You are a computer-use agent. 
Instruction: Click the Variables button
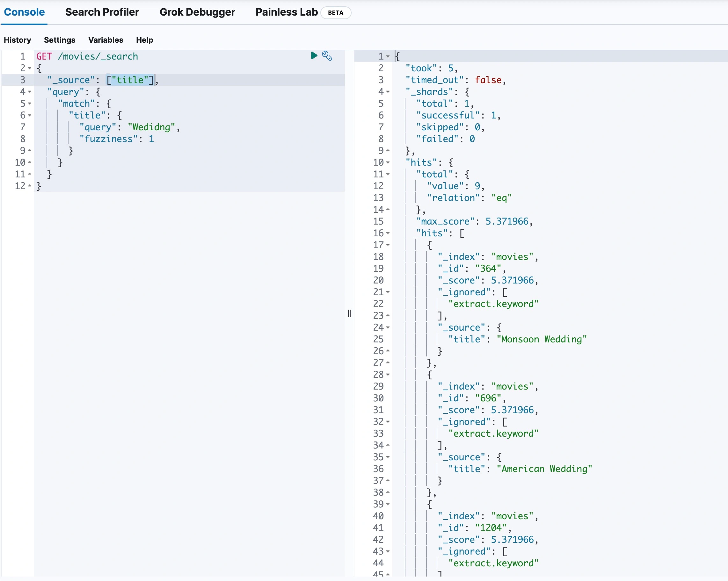pyautogui.click(x=106, y=40)
